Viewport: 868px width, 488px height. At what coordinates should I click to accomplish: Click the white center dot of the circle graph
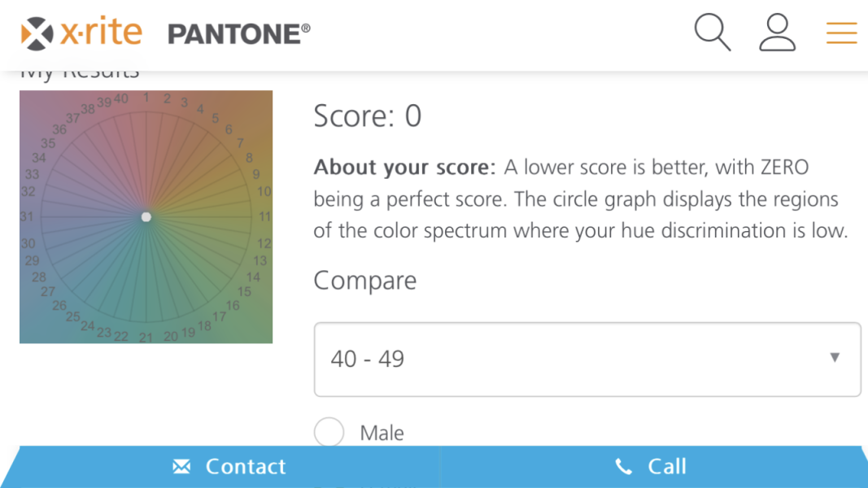146,217
